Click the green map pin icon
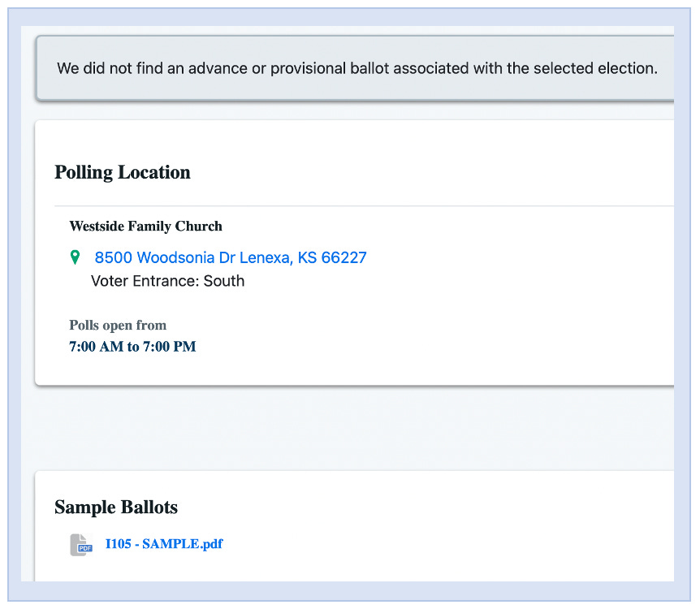The width and height of the screenshot is (700, 609). pos(76,257)
